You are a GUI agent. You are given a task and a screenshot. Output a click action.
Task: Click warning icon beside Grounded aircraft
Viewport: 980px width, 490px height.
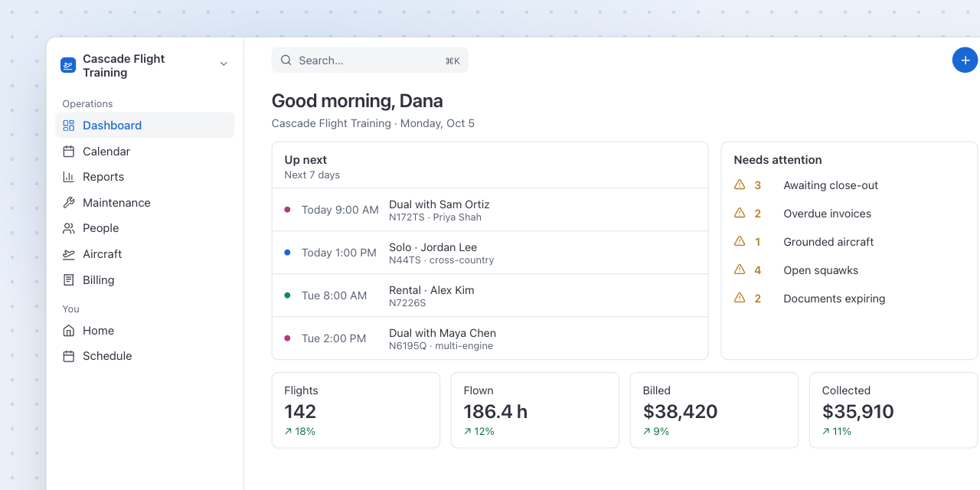coord(740,241)
